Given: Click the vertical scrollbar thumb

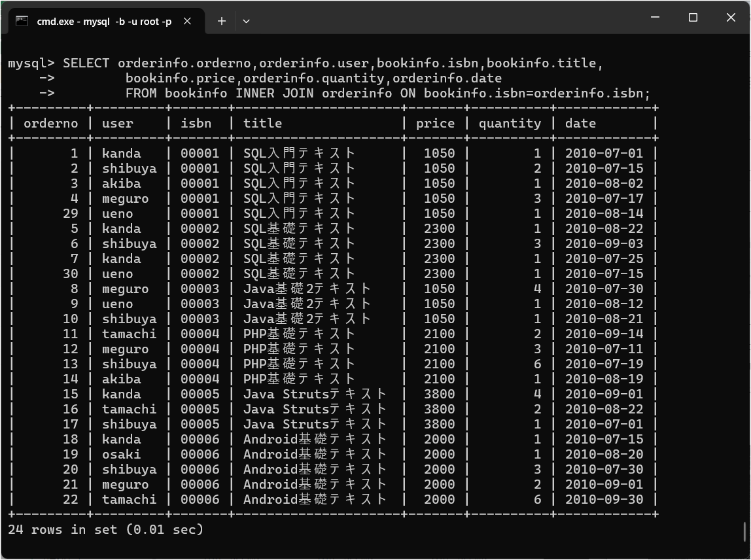Looking at the screenshot, I should (745, 530).
